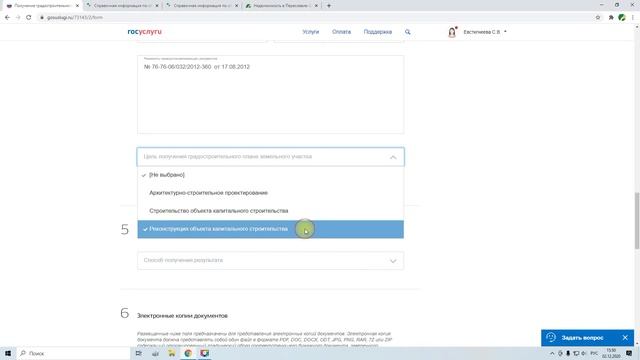Choose 'Архитектурно-строительное проектирование' option
Screen dimensions: 640x360
[x=271, y=193]
